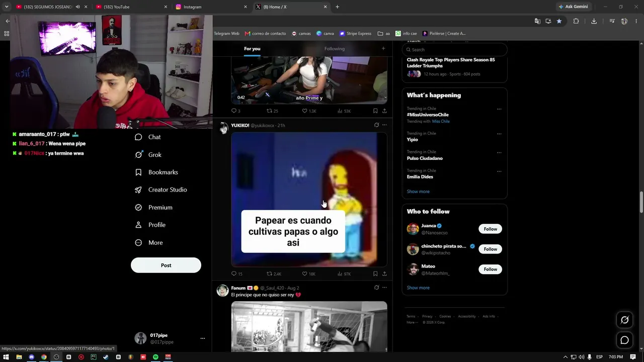Switch to the For you tab
This screenshot has height=362, width=644.
[x=252, y=49]
